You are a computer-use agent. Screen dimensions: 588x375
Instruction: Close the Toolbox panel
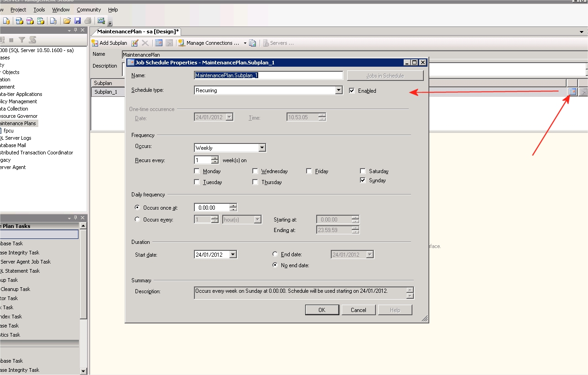pos(83,218)
